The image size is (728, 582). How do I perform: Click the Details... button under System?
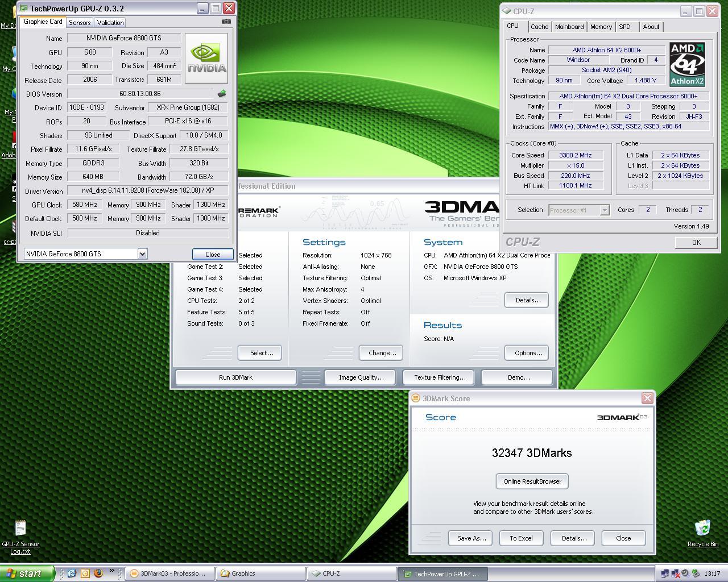(527, 300)
